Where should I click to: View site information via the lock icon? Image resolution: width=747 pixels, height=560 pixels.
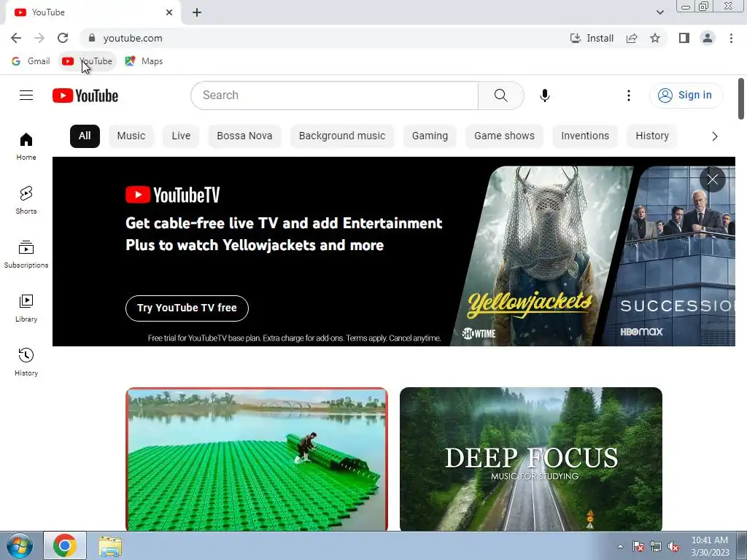[92, 38]
